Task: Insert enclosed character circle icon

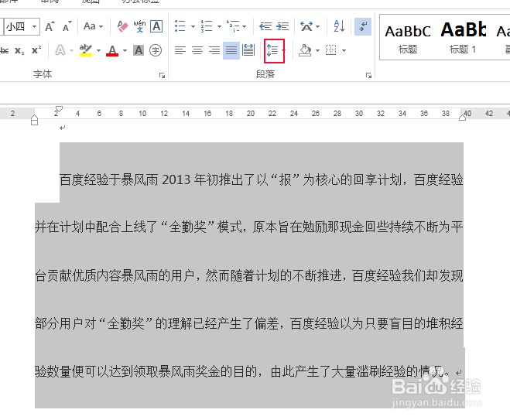Action: [x=156, y=50]
